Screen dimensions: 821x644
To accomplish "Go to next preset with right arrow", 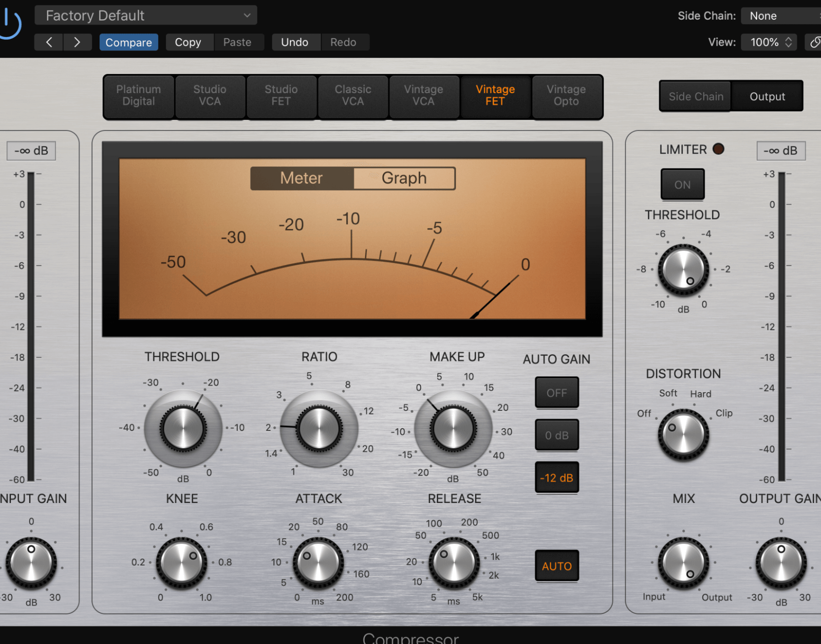I will (x=77, y=42).
